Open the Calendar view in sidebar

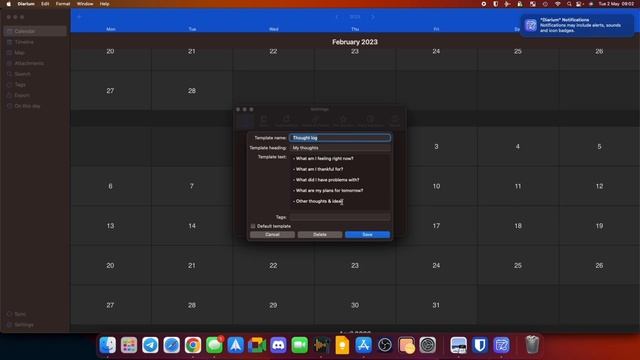click(x=35, y=31)
